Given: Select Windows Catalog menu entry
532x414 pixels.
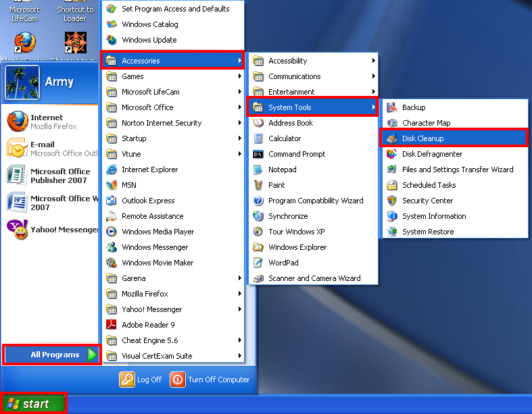Looking at the screenshot, I should (x=173, y=24).
